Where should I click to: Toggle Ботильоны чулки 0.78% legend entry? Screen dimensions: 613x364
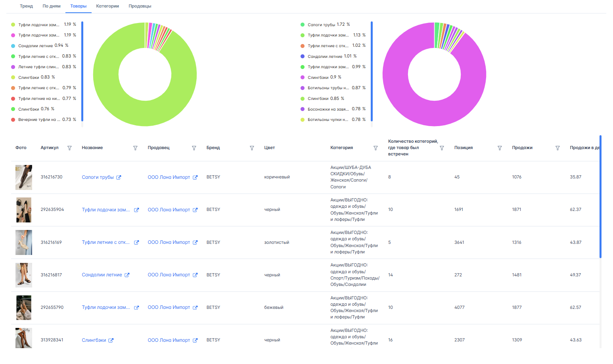click(329, 120)
